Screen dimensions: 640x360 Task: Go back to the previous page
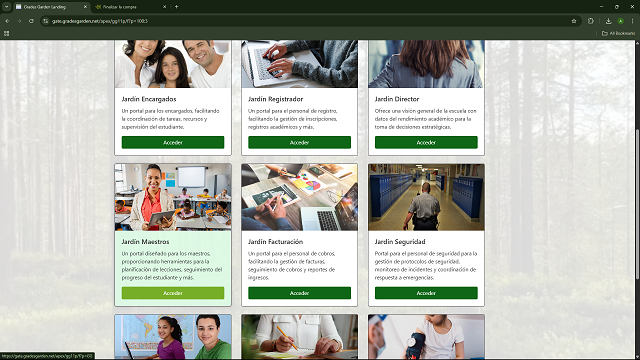coord(7,21)
